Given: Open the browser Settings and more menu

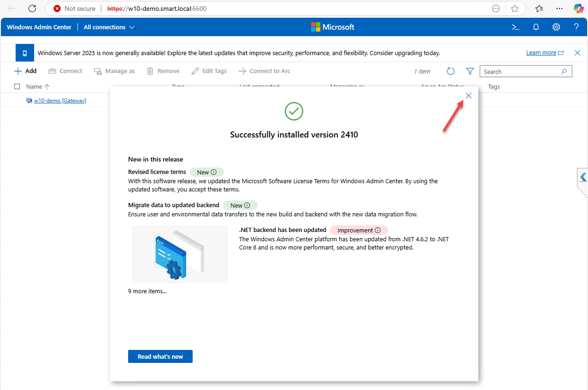Looking at the screenshot, I should pos(559,8).
